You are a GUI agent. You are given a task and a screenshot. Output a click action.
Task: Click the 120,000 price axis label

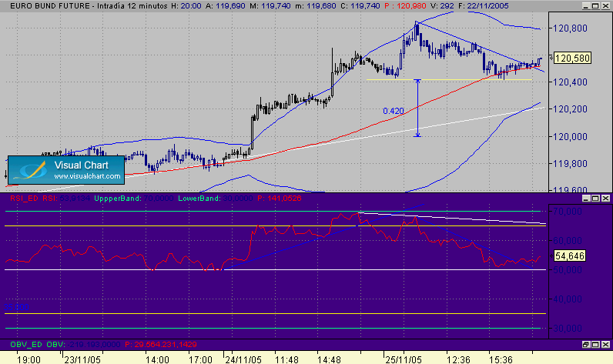pyautogui.click(x=570, y=137)
